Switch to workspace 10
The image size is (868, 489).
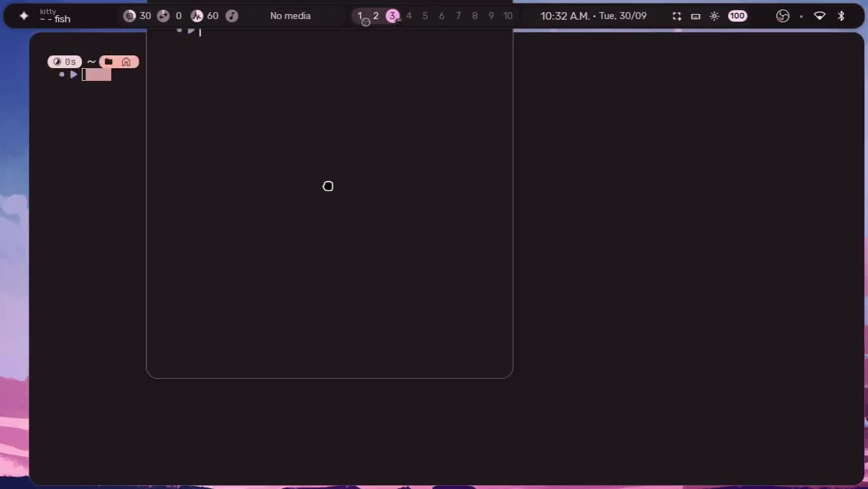(x=508, y=16)
